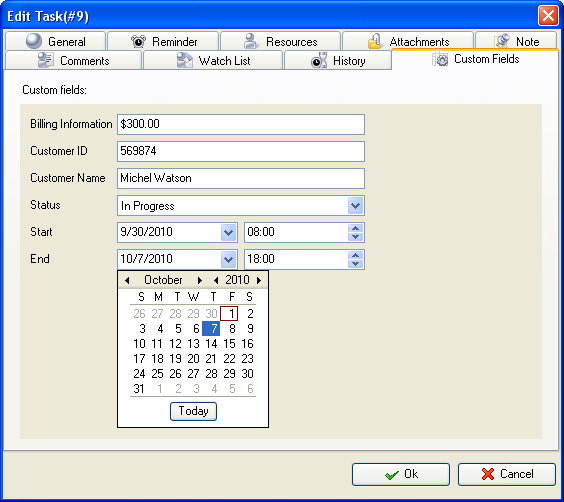
Task: Click the History hourglass icon
Action: point(319,60)
